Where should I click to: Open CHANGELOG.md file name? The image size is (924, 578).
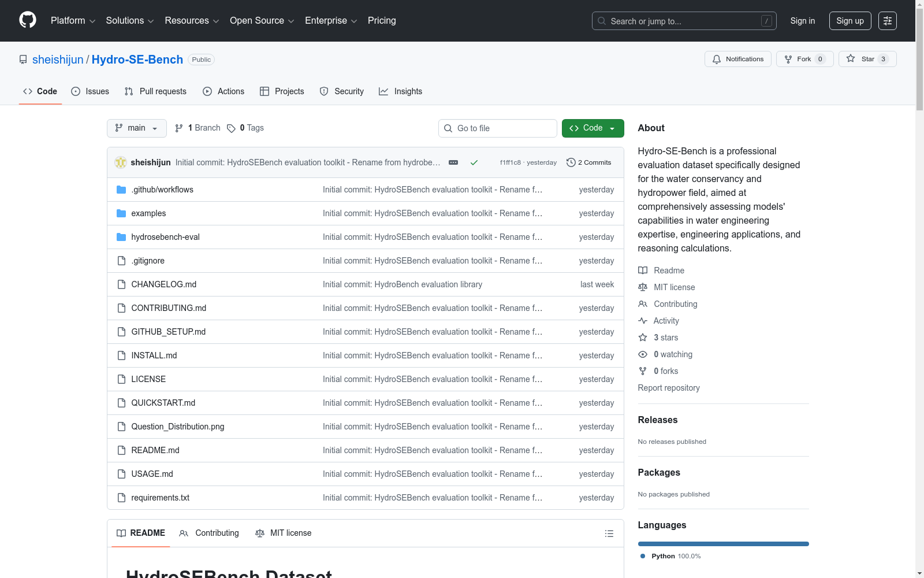pos(164,284)
